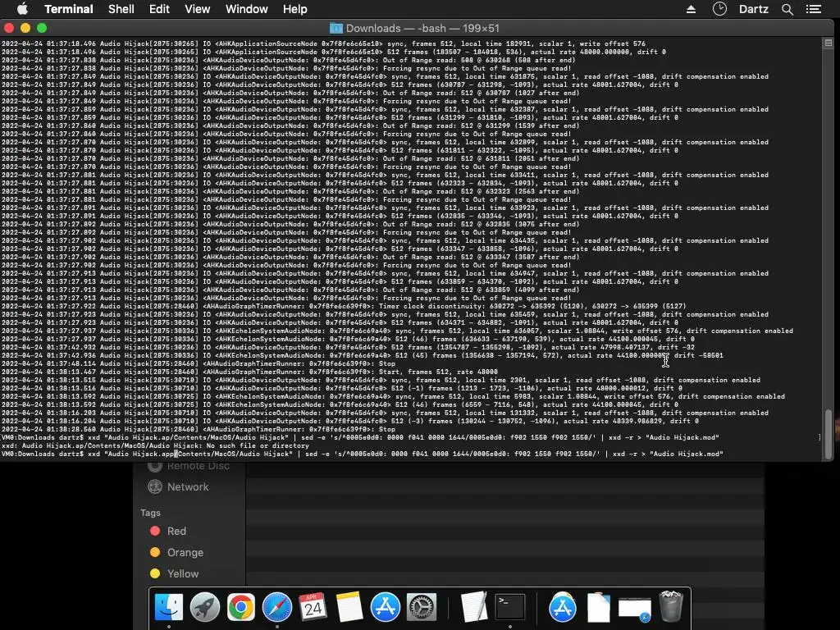Screen dimensions: 840x630
Task: Open the Window menu
Action: [x=246, y=9]
